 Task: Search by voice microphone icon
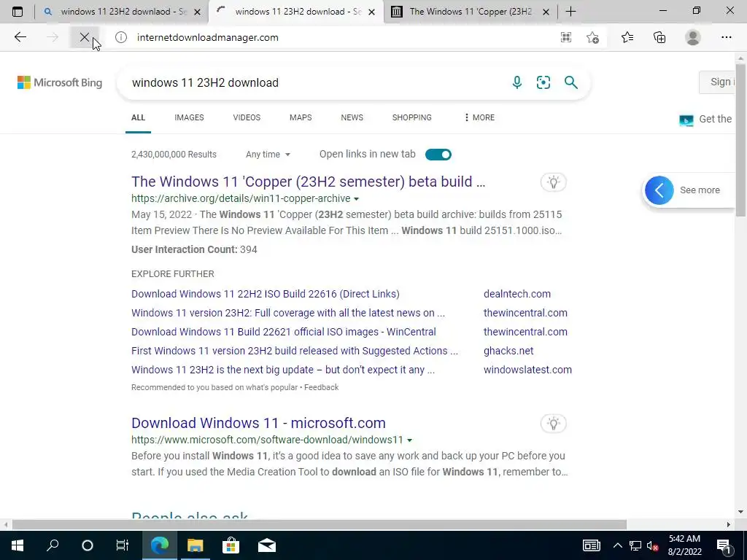point(517,82)
